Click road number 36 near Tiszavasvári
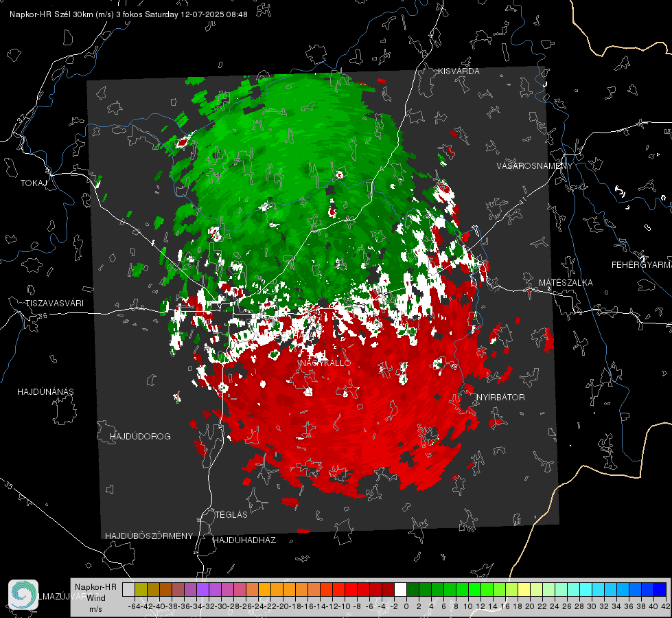 43,316
